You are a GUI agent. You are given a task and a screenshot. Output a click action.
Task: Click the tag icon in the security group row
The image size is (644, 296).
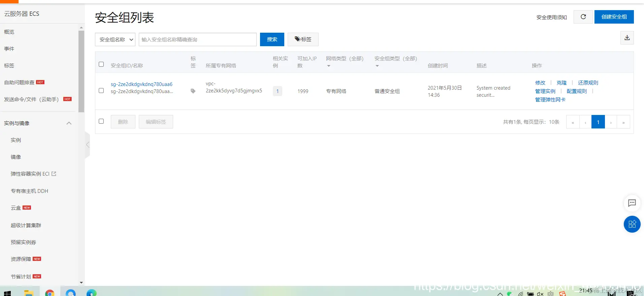pos(193,91)
